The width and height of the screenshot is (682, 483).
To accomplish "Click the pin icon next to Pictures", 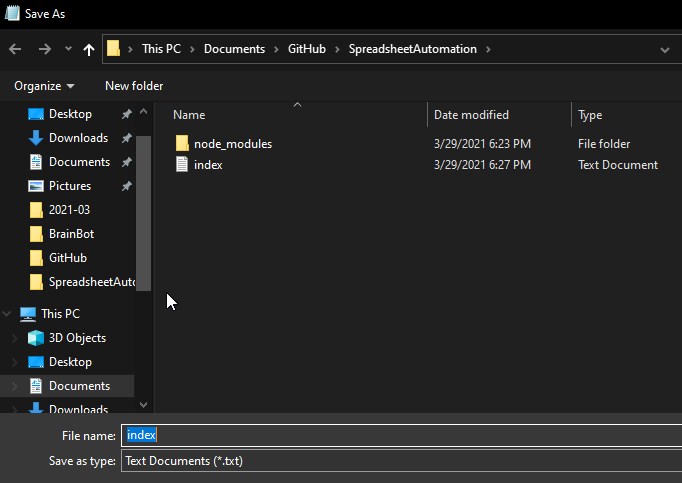I will [x=126, y=186].
